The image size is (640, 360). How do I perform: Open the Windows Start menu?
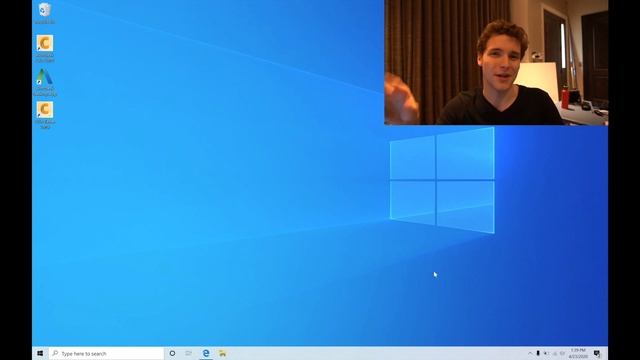(40, 353)
